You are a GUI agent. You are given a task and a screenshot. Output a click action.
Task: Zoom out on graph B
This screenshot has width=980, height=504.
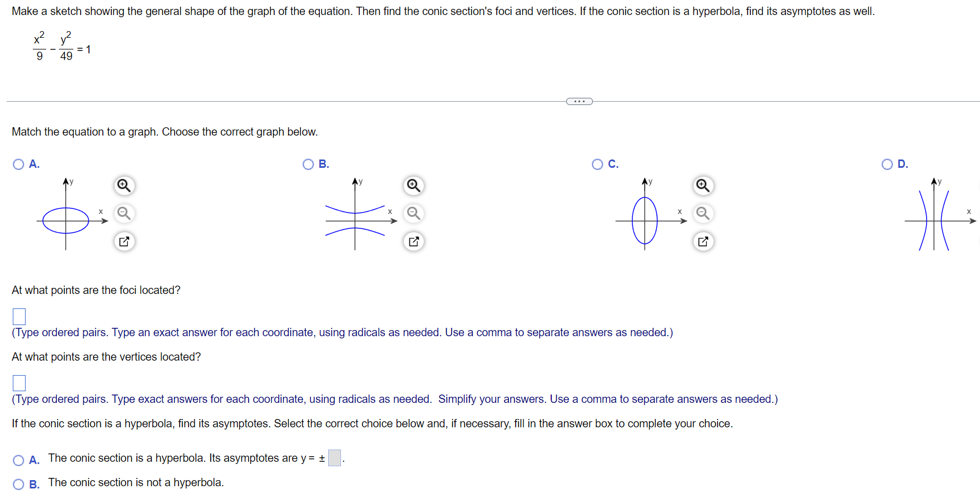[413, 213]
